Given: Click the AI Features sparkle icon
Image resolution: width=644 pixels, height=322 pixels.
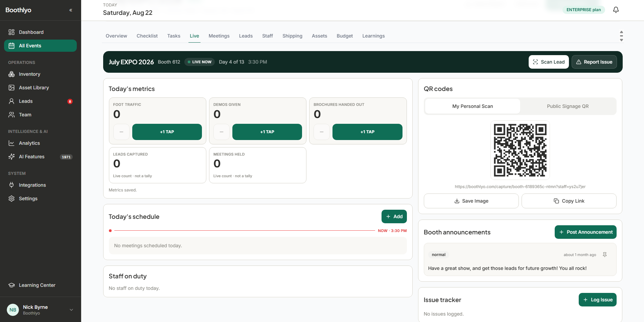Looking at the screenshot, I should [11, 157].
